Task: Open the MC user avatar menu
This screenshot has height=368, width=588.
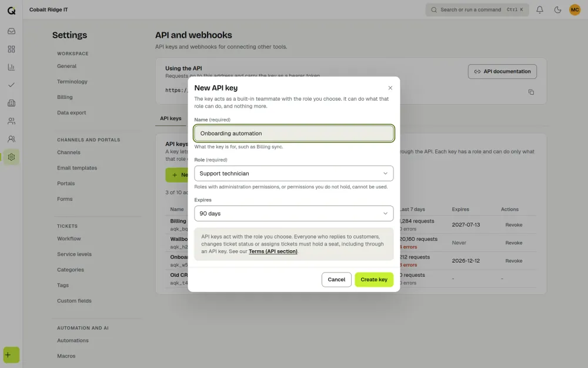Action: [x=575, y=10]
